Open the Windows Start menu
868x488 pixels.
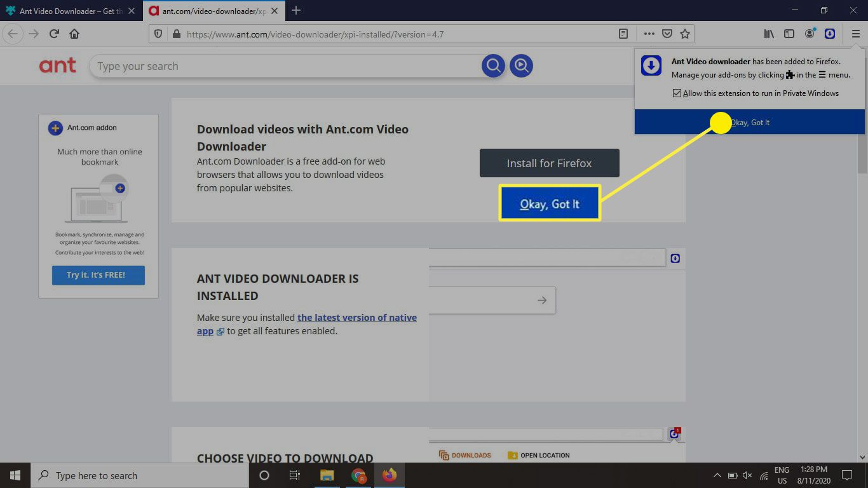(15, 475)
